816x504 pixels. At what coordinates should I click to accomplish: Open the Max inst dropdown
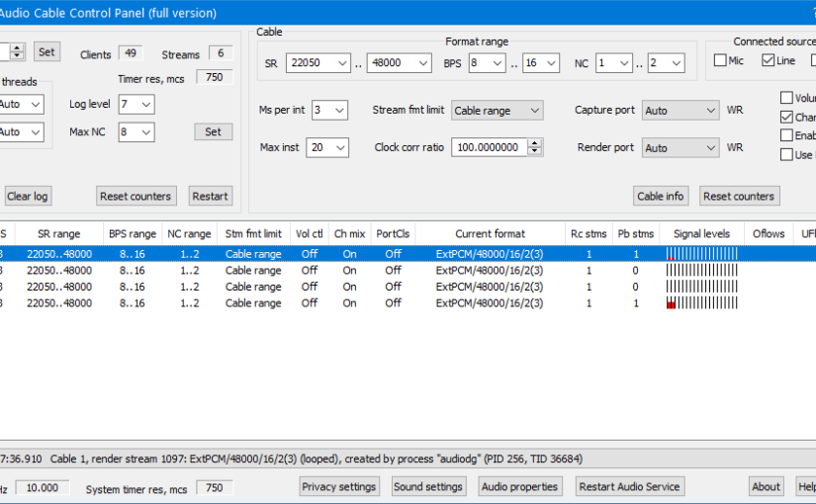coord(327,148)
